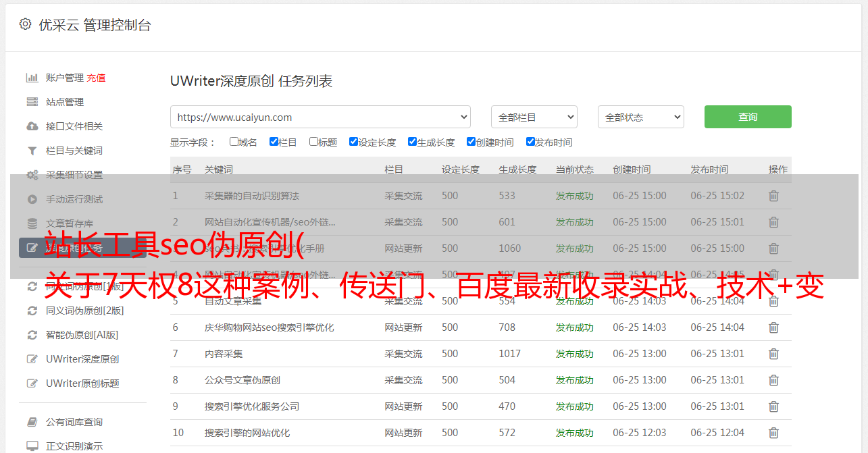Select 智能伪原创[AI版] in the sidebar
The width and height of the screenshot is (868, 453).
click(x=82, y=335)
